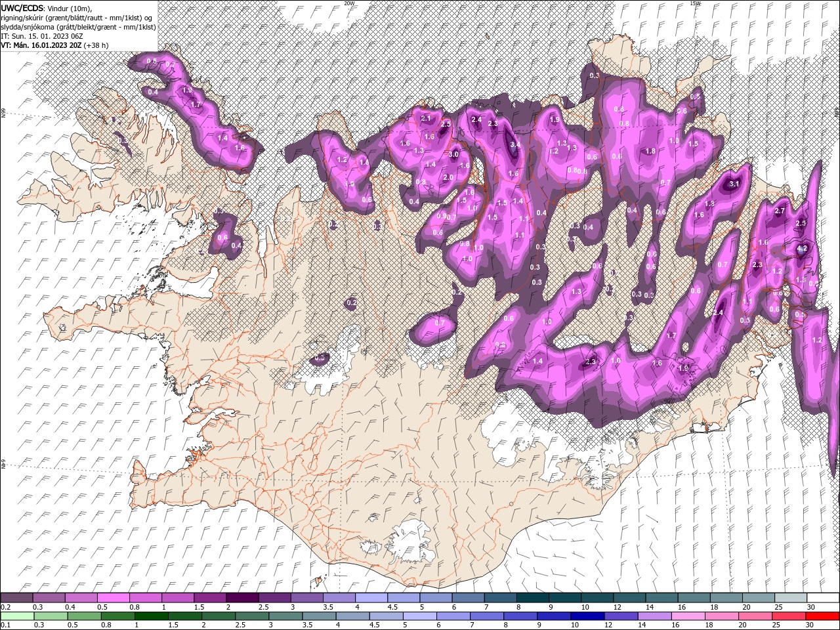The image size is (840, 630).
Task: Click the 0.2 label on snow scale
Action: (5, 607)
